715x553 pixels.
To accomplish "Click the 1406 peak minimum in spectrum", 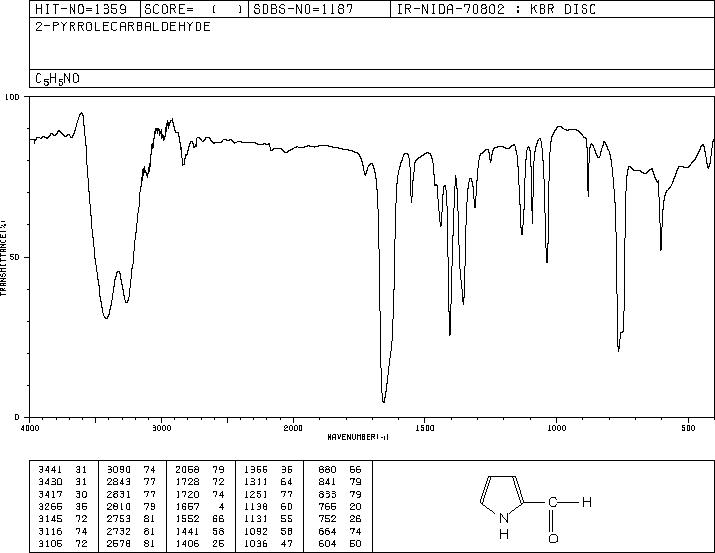I will click(450, 334).
